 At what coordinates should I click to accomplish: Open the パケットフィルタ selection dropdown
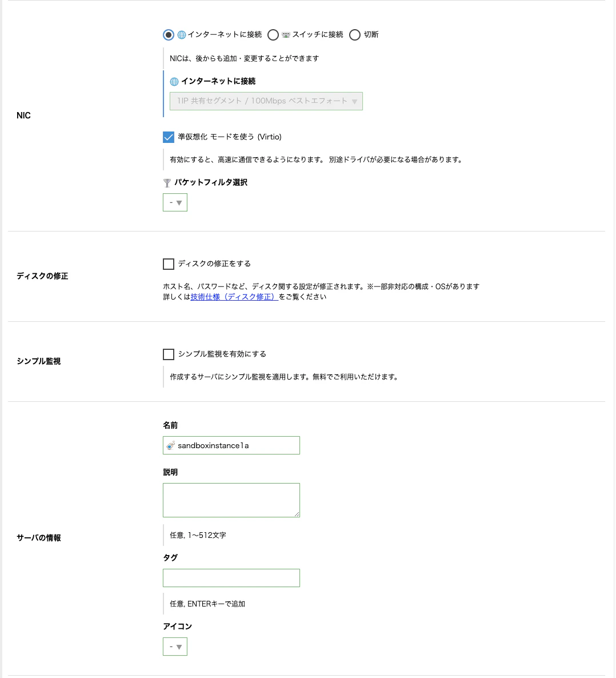175,202
